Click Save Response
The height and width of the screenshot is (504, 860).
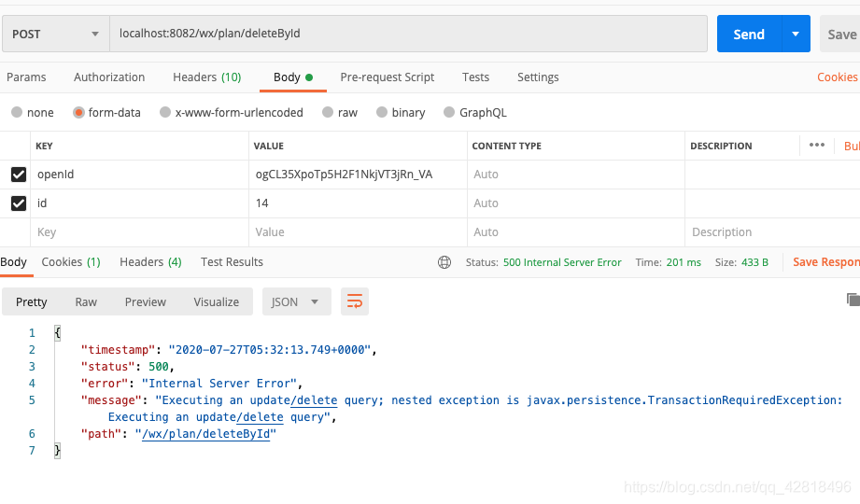826,262
